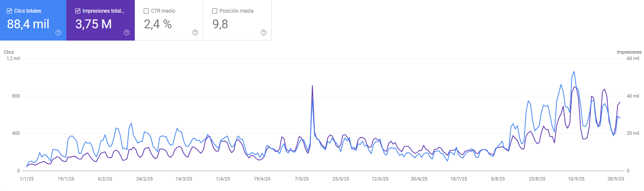Open help icon on Posición media card
Screen dimensions: 644x191
coord(264,33)
